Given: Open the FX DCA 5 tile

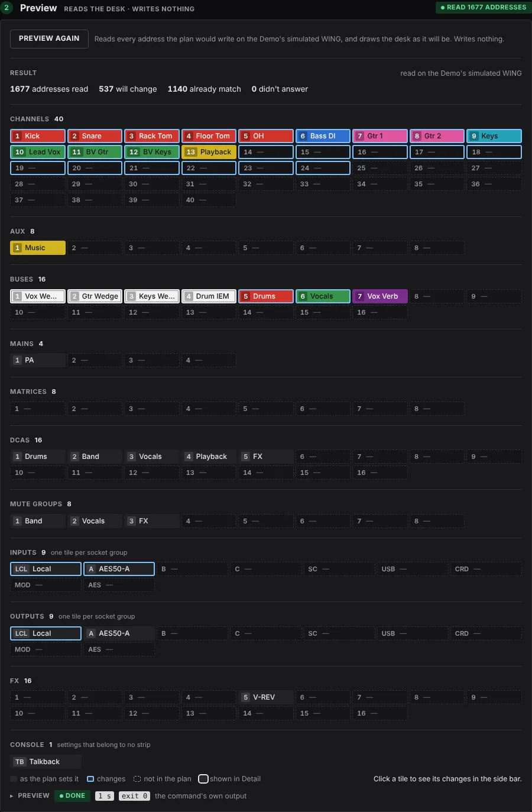Looking at the screenshot, I should [266, 457].
